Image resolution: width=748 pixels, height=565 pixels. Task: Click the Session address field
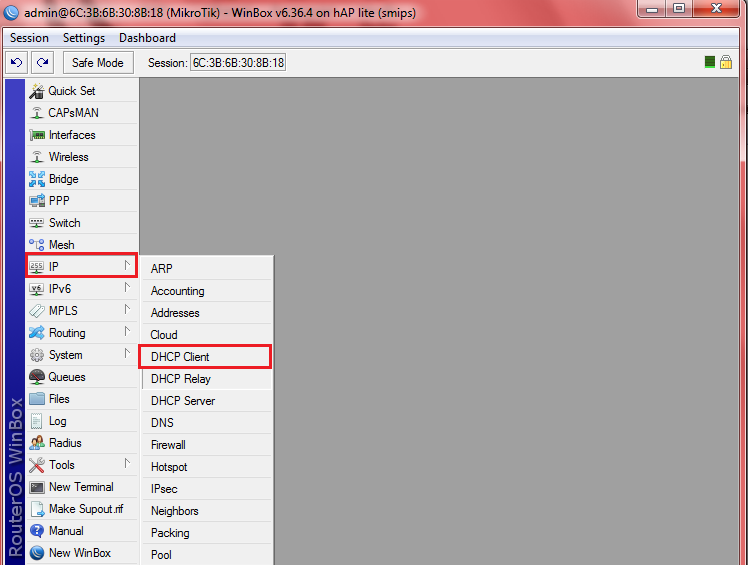click(238, 63)
